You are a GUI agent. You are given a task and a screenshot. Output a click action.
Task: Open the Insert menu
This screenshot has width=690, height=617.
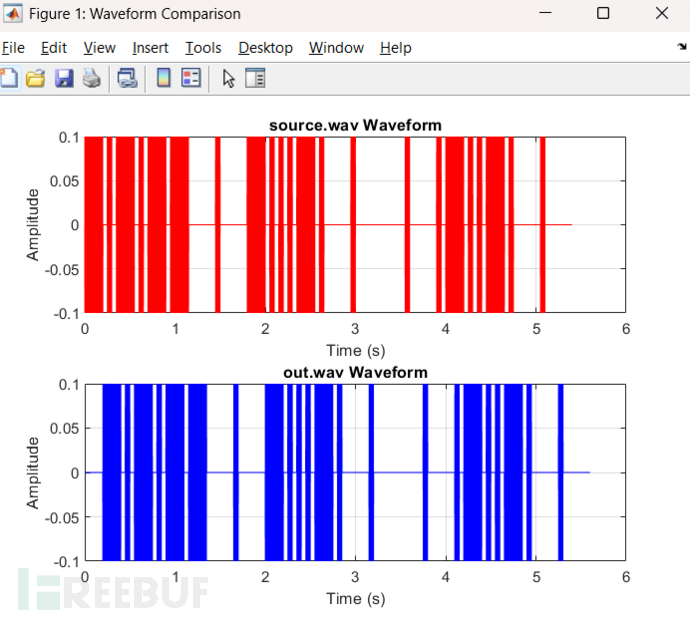click(x=150, y=48)
